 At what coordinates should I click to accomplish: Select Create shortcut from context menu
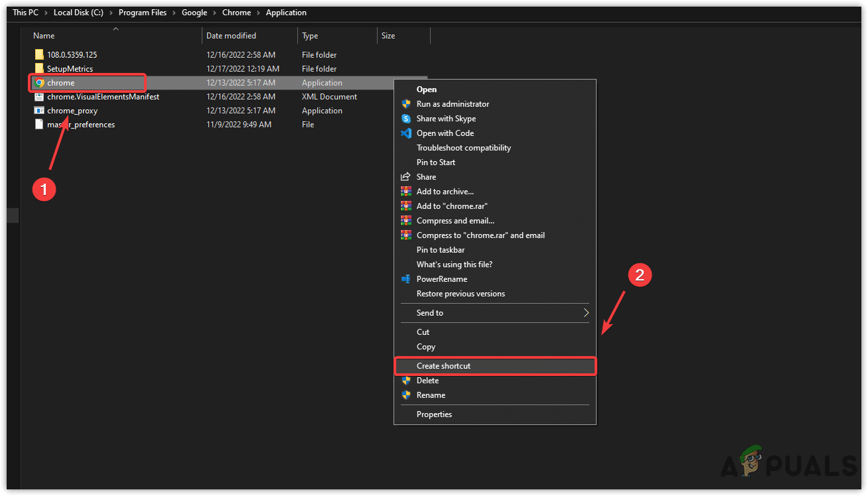pos(443,366)
